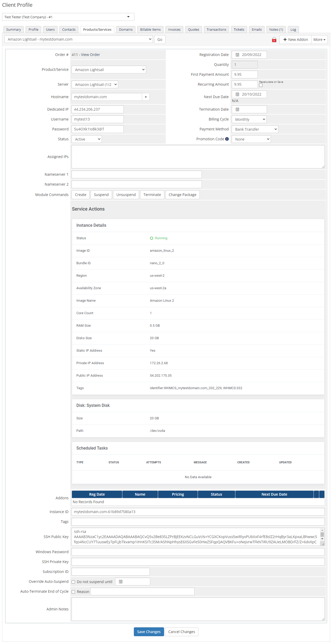Open Billable Items tab
Viewport: 332px width, 644px height.
point(150,29)
